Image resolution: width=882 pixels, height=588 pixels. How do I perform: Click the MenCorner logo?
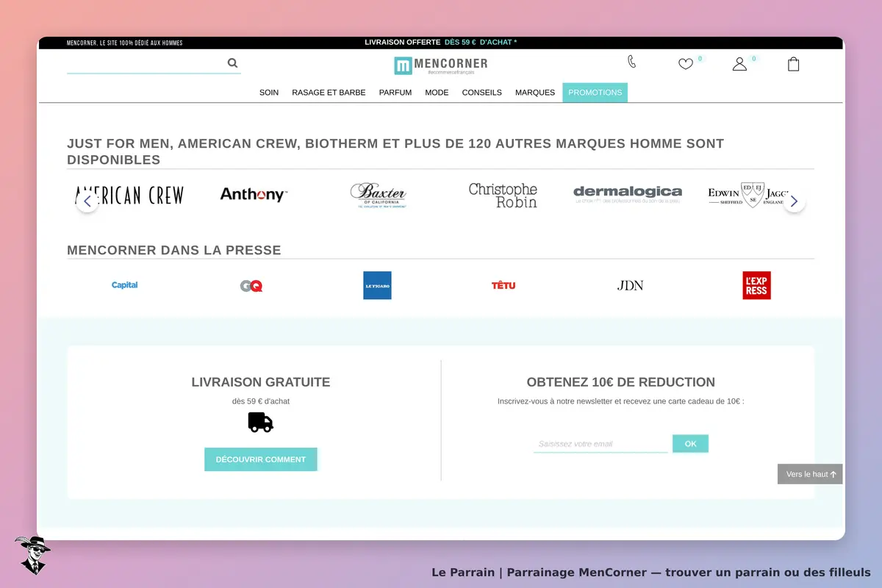pos(441,65)
